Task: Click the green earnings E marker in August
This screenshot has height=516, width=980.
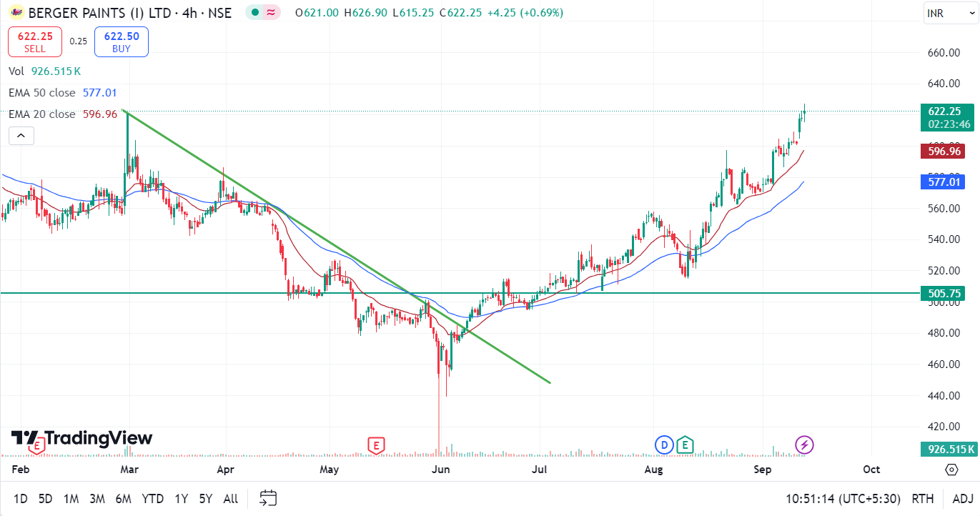Action: coord(685,445)
